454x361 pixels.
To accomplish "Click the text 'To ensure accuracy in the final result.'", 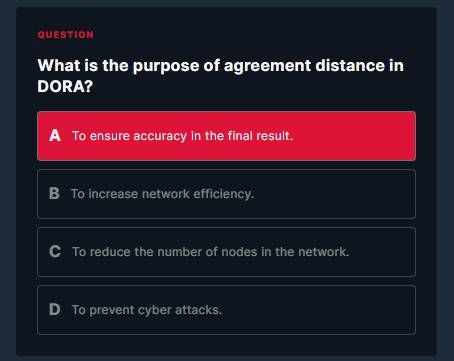I will click(182, 136).
